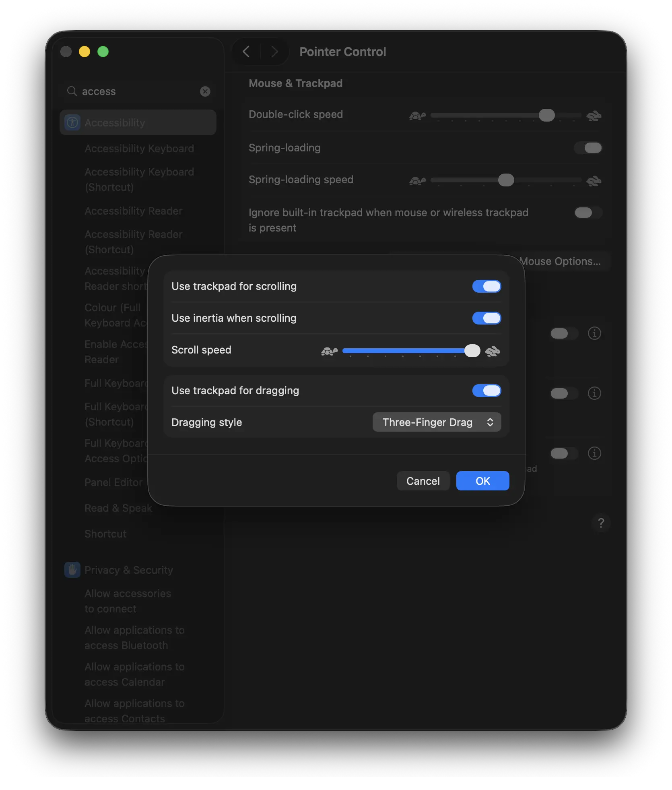Viewport: 672px width, 790px height.
Task: Select Allow applications to access Bluetooth
Action: (134, 638)
